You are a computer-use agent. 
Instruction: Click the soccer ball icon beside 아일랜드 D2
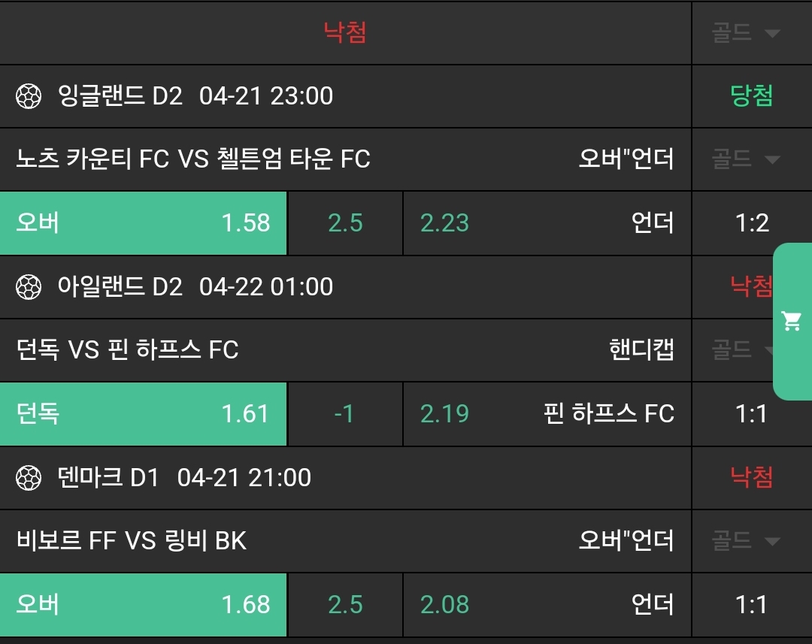pyautogui.click(x=29, y=287)
